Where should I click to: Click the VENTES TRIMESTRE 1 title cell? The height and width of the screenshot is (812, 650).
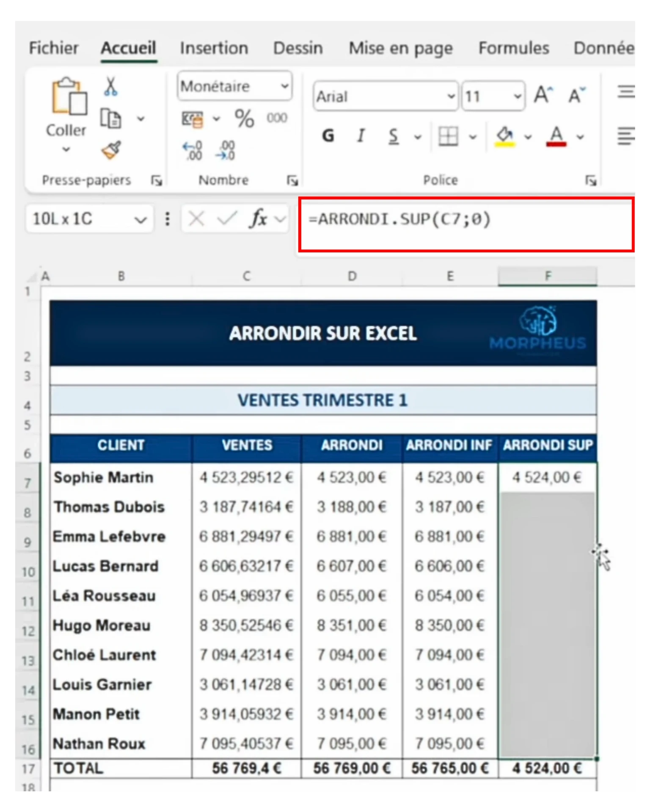click(323, 400)
